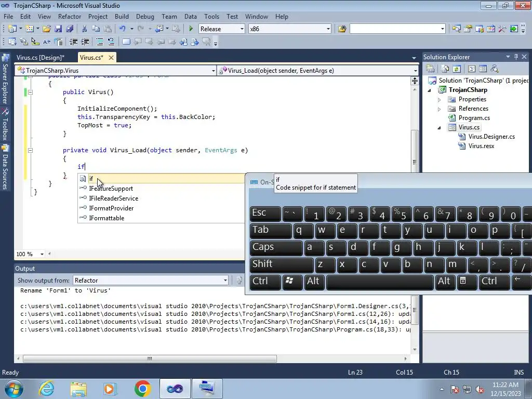
Task: Open the File menu
Action: [x=8, y=16]
